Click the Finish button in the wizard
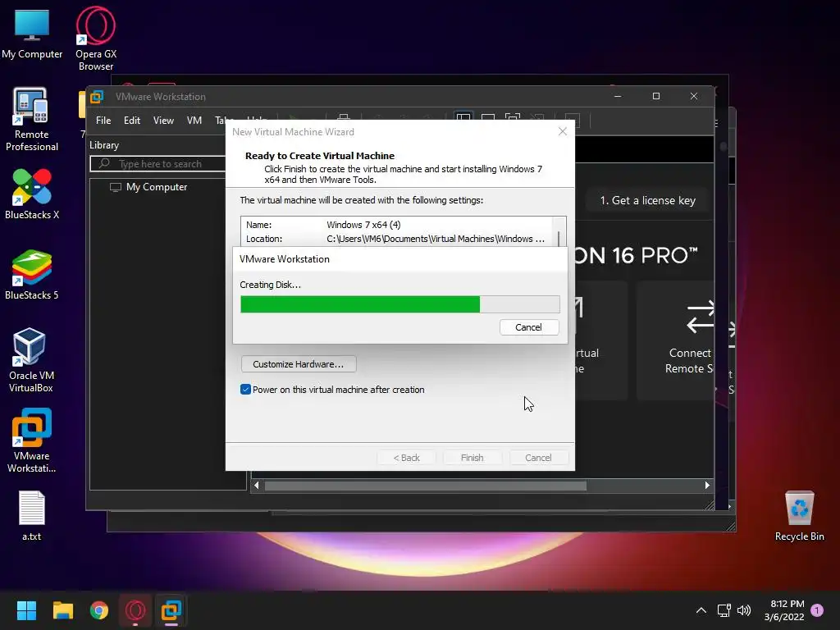Viewport: 840px width, 630px height. click(x=472, y=458)
